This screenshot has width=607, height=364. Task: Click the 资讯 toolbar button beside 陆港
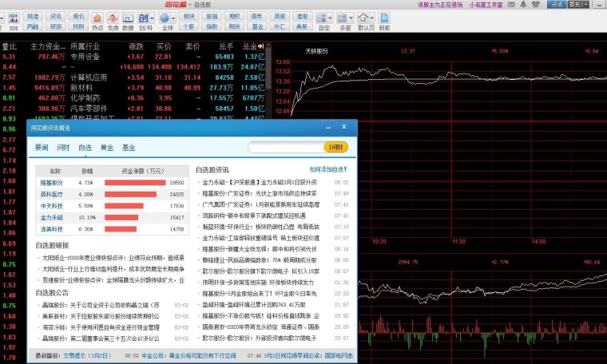tap(56, 16)
